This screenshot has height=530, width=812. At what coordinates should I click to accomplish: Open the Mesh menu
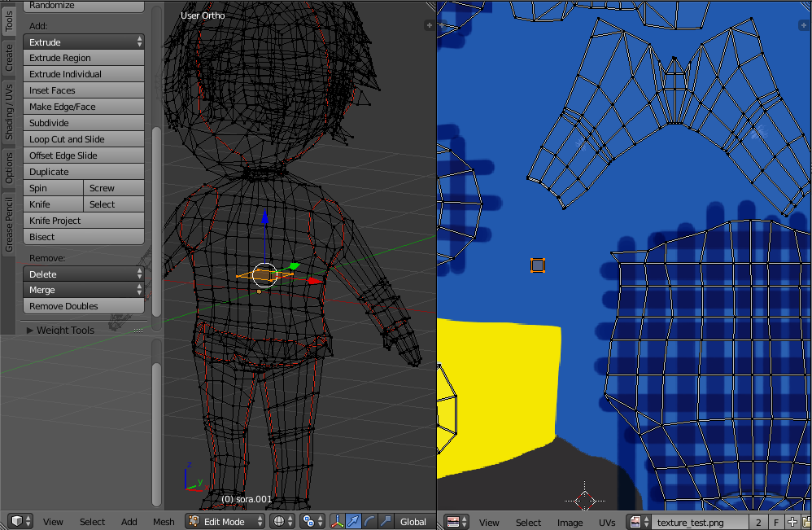(x=164, y=522)
